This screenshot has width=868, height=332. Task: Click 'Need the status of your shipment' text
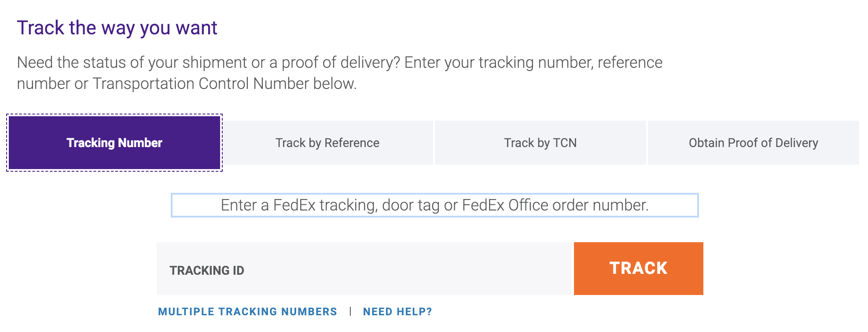pos(132,63)
